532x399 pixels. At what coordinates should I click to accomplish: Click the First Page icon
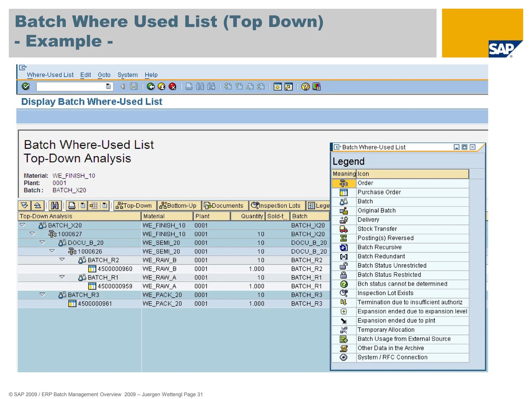point(228,86)
